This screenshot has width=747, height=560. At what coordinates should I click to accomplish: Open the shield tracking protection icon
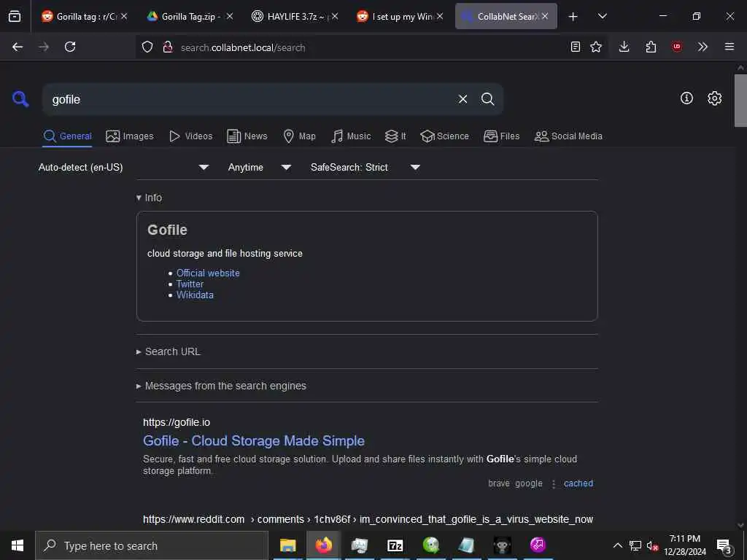[x=147, y=47]
